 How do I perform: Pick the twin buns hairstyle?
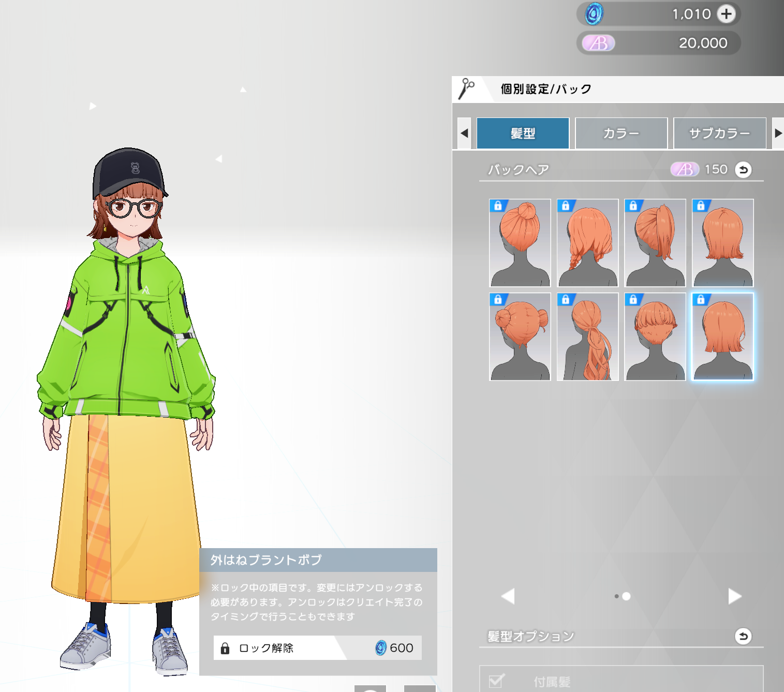click(520, 337)
